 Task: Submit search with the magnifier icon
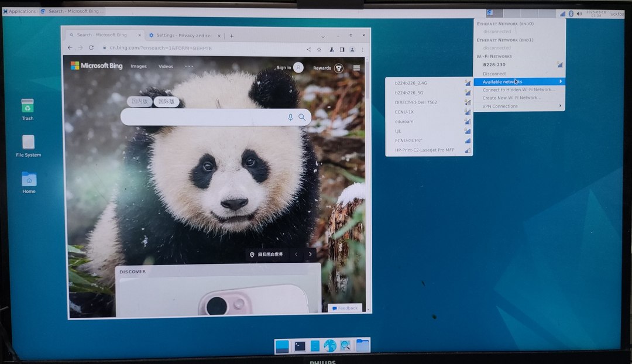point(302,117)
